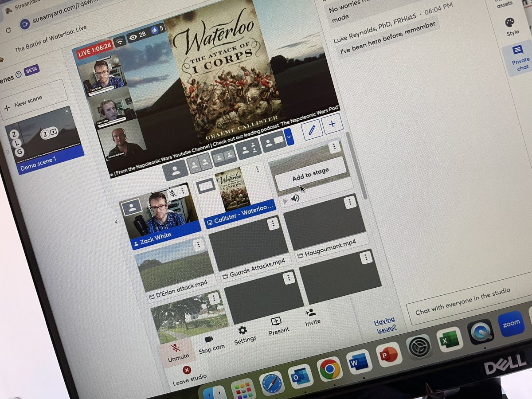
Task: Open options menu on Add to stage video card
Action: 334,147
